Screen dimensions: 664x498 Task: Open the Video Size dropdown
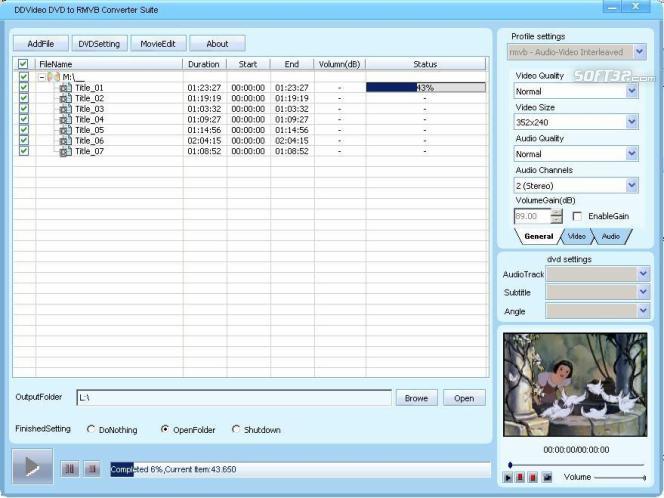pyautogui.click(x=632, y=122)
